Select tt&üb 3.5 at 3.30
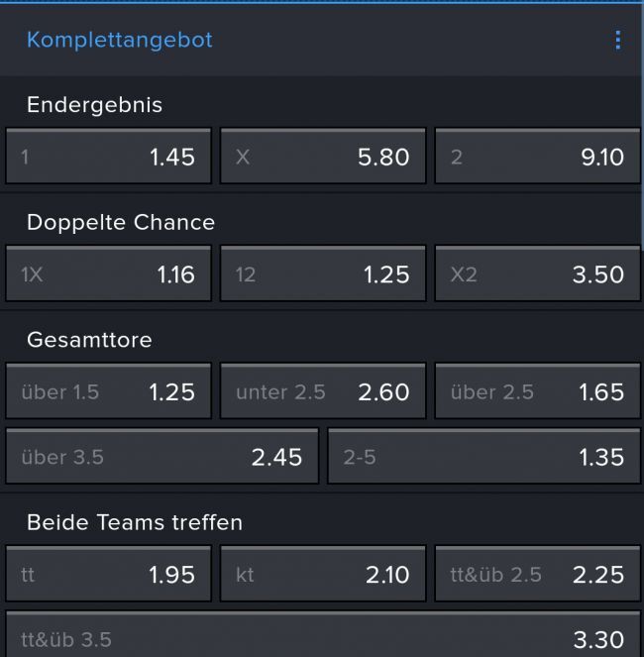The width and height of the screenshot is (644, 657). click(322, 637)
